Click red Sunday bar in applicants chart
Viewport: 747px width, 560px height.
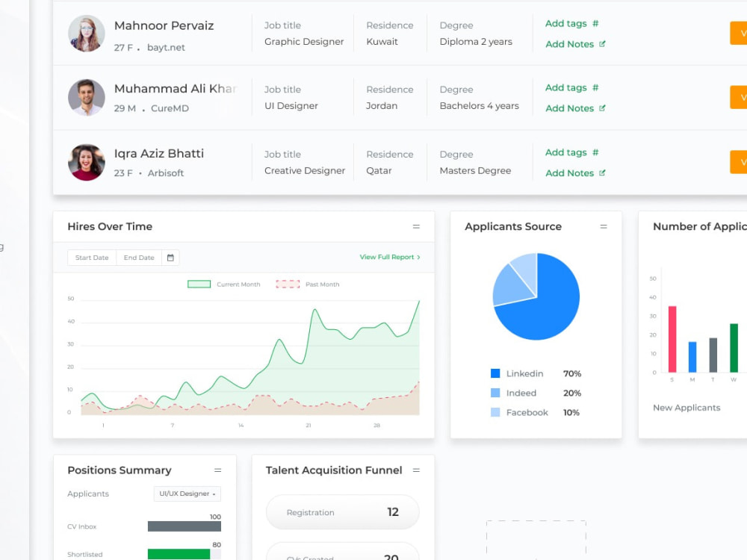coord(672,339)
